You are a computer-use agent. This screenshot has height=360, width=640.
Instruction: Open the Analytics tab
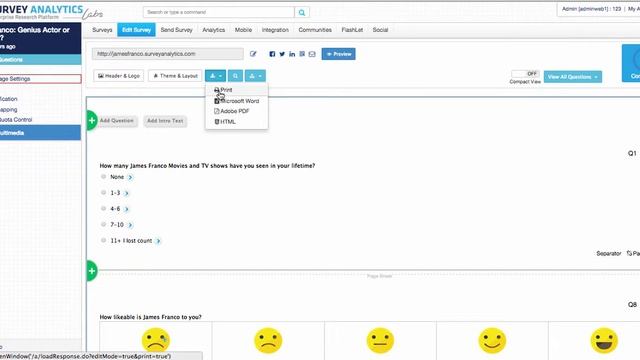(213, 30)
